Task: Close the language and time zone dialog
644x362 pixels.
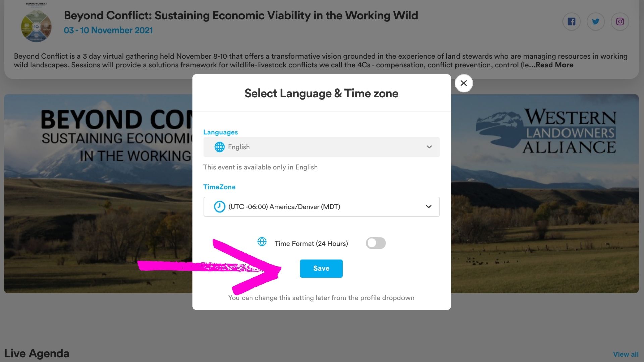Action: click(x=464, y=83)
